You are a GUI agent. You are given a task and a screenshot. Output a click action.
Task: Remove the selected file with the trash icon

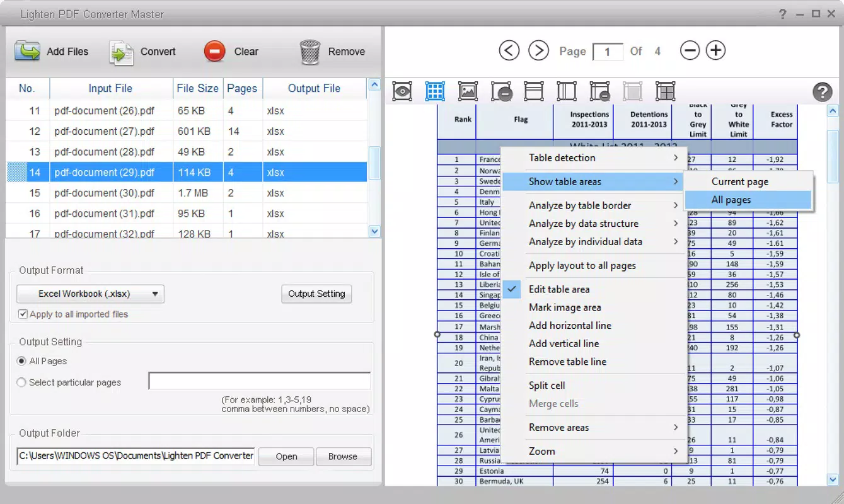coord(309,52)
